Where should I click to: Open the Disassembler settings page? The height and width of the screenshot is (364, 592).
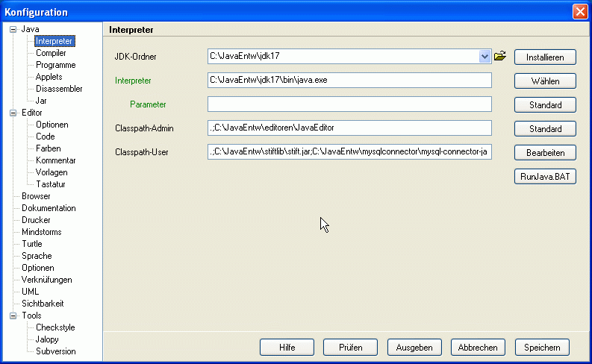[59, 89]
